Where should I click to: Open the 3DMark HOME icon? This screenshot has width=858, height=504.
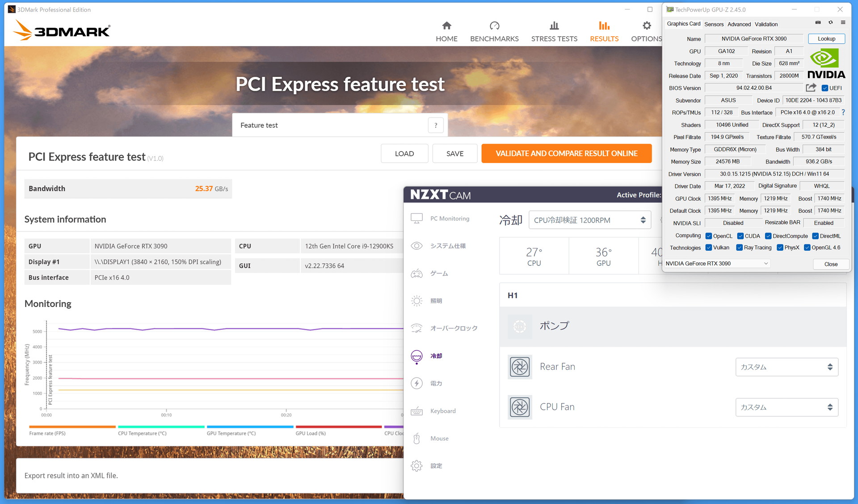(446, 25)
